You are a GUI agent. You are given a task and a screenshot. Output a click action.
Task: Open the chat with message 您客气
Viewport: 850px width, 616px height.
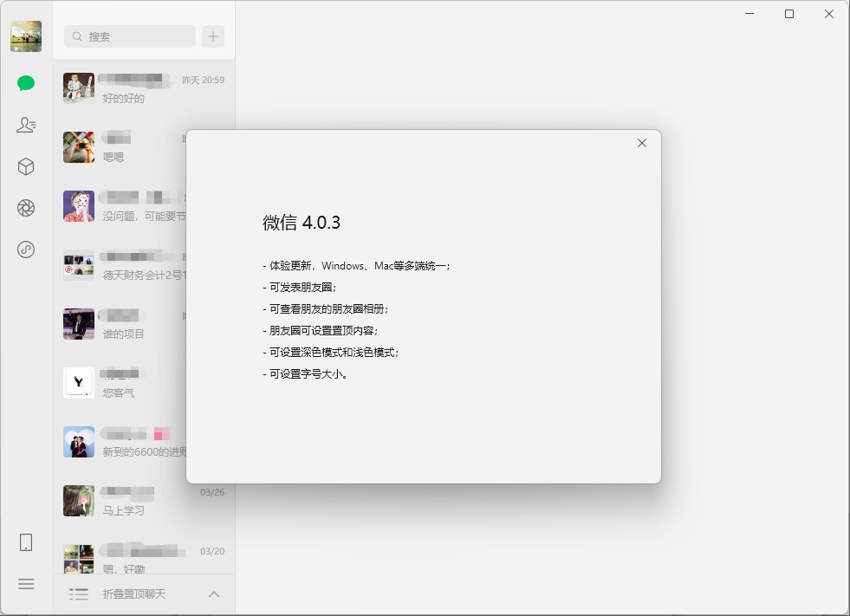(120, 383)
